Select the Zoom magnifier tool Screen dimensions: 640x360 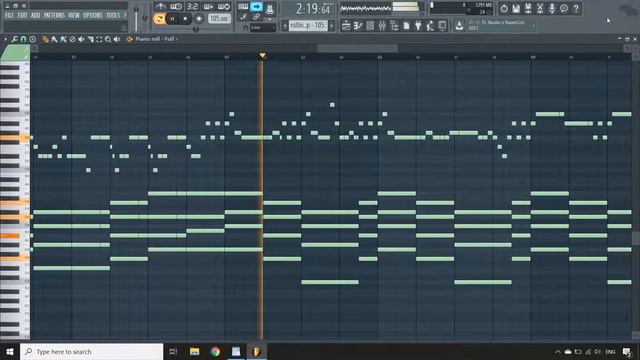click(108, 39)
